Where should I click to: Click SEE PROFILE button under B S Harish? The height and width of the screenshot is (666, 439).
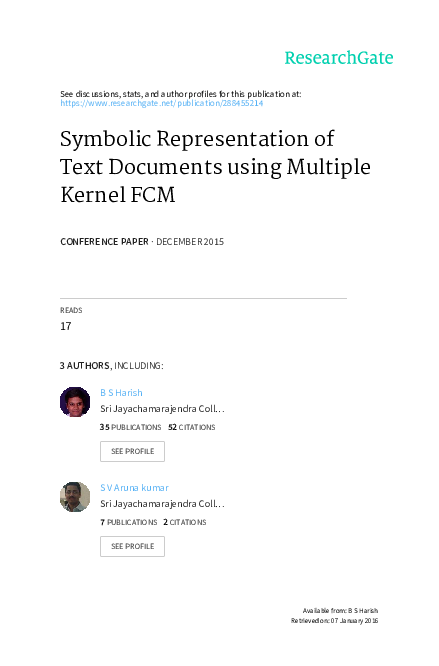[132, 452]
